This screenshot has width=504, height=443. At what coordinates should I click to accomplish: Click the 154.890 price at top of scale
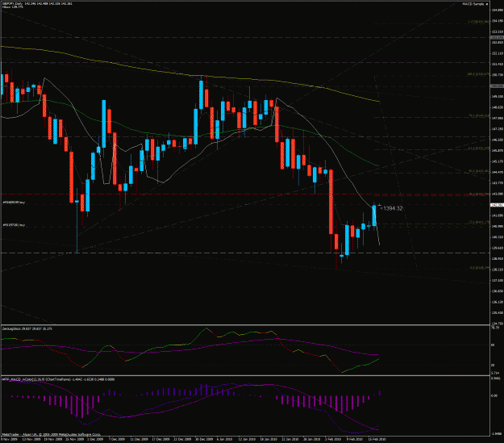click(x=498, y=10)
